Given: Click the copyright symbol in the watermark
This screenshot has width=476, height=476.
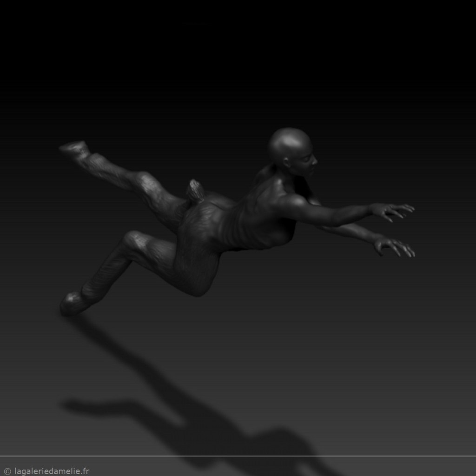Looking at the screenshot, I should (7, 471).
